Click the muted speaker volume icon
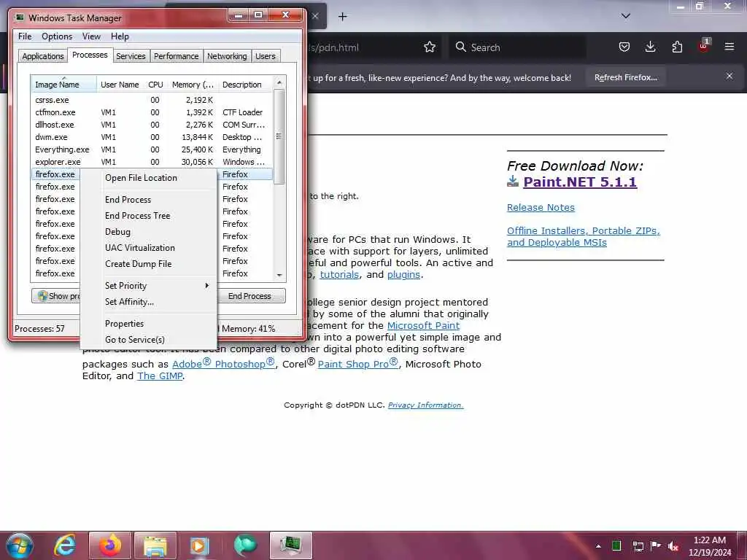 pyautogui.click(x=673, y=546)
